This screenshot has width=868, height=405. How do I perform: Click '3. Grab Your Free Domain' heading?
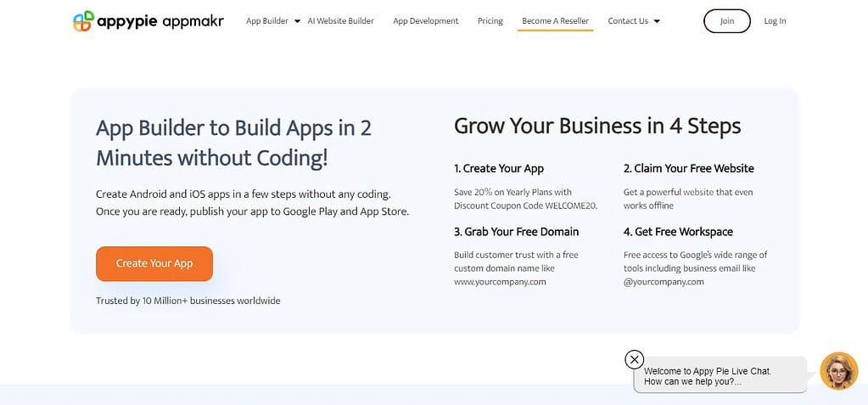pos(517,232)
